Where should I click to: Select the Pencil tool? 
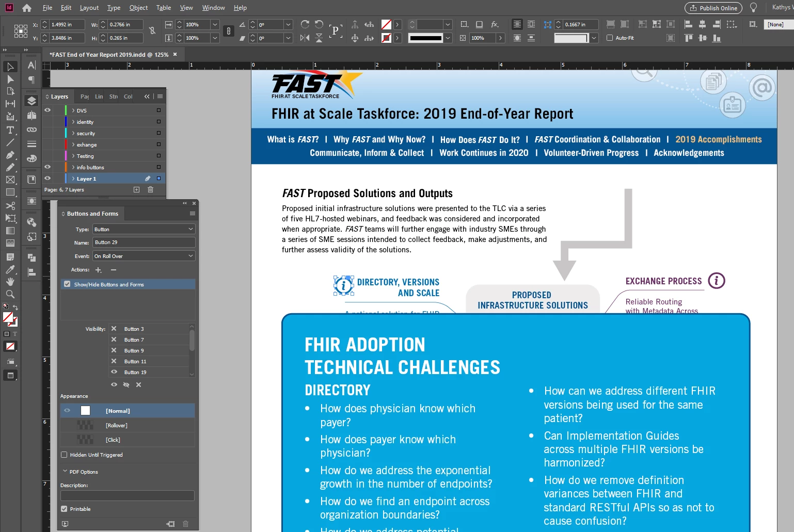(x=10, y=167)
